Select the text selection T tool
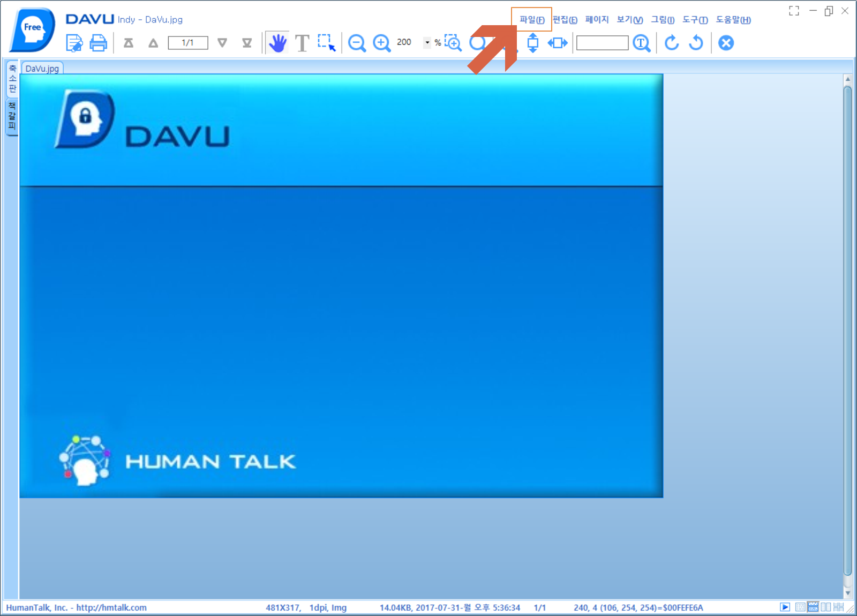Screen dimensions: 857x616 [302, 43]
